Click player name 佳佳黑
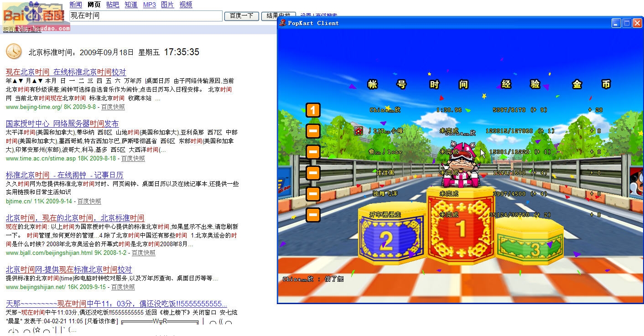This screenshot has width=644, height=336. [385, 173]
